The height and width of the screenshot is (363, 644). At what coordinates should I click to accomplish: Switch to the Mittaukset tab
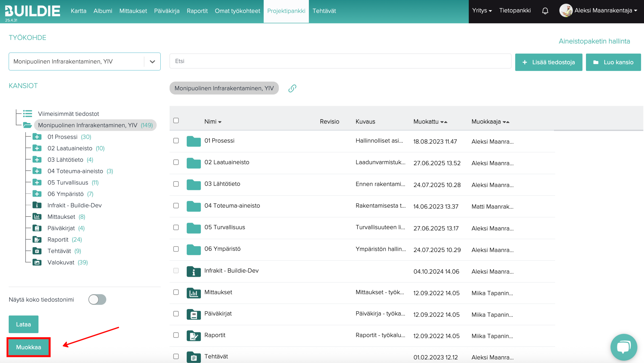click(133, 11)
